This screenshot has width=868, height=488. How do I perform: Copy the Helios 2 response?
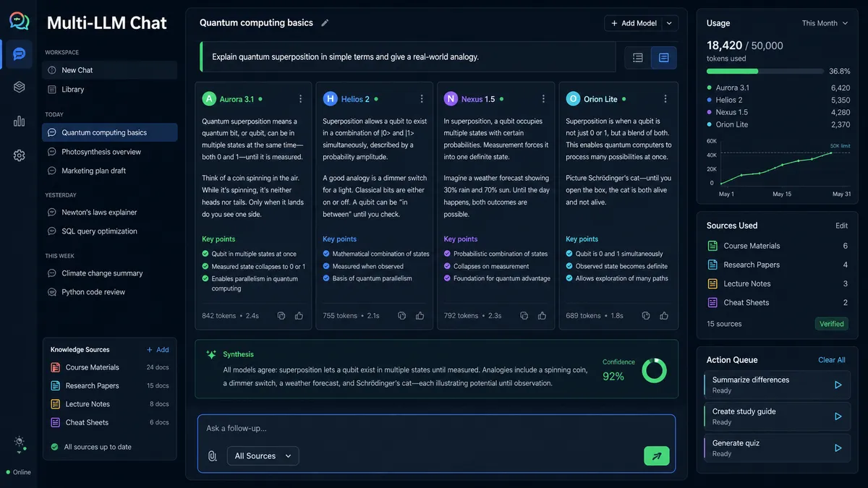click(x=401, y=316)
